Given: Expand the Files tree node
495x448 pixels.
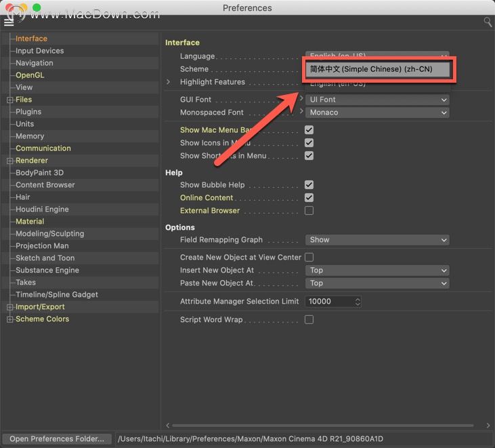Looking at the screenshot, I should (9, 100).
